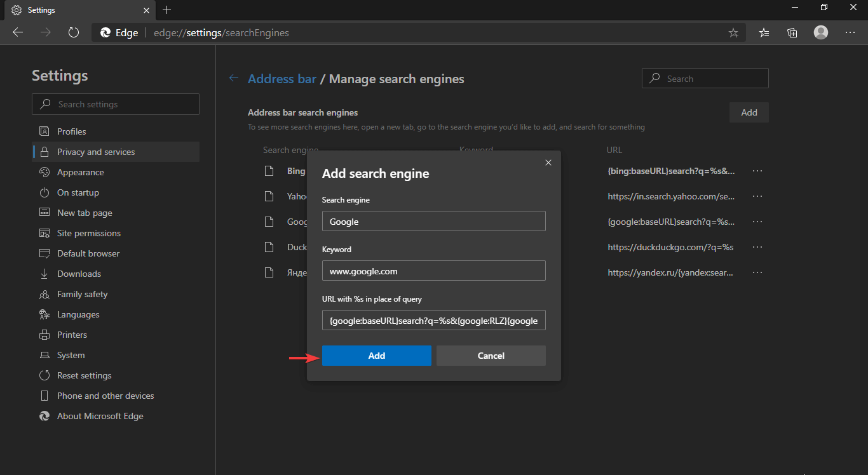
Task: Open more options for the Yandex entry
Action: click(757, 272)
